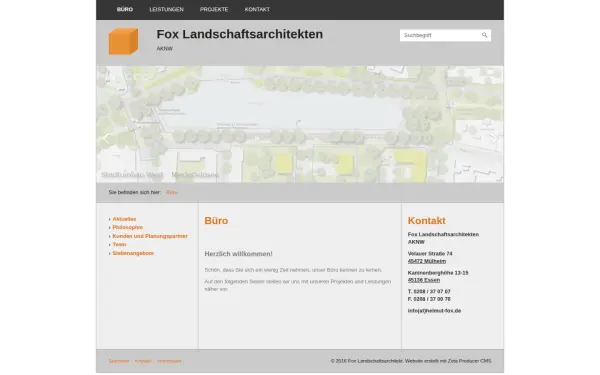Open Philosophie in the sidebar
The height and width of the screenshot is (375, 600).
point(127,227)
